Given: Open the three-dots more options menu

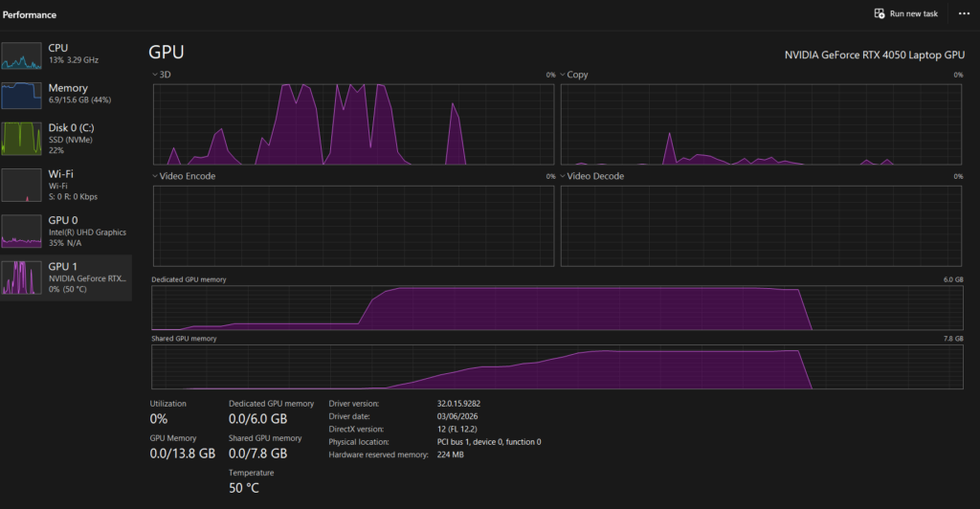Looking at the screenshot, I should click(964, 13).
